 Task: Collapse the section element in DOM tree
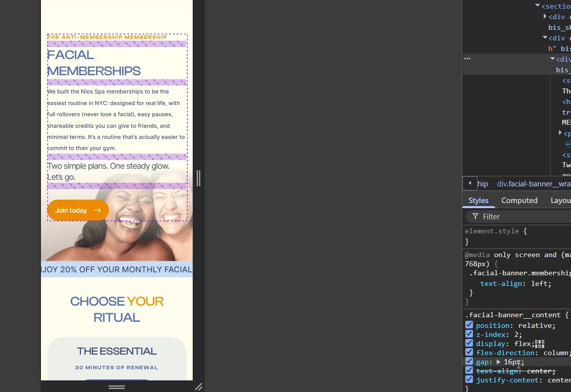tap(537, 6)
